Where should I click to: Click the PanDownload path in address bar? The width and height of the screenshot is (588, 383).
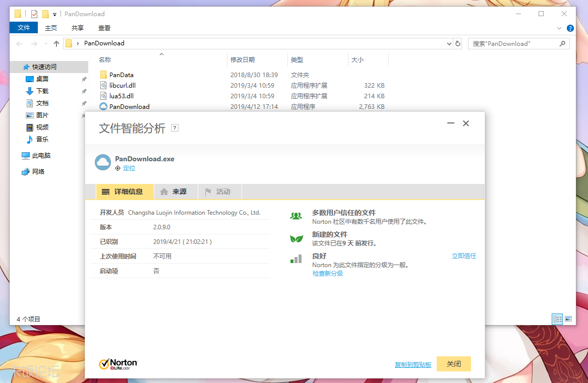(x=104, y=43)
